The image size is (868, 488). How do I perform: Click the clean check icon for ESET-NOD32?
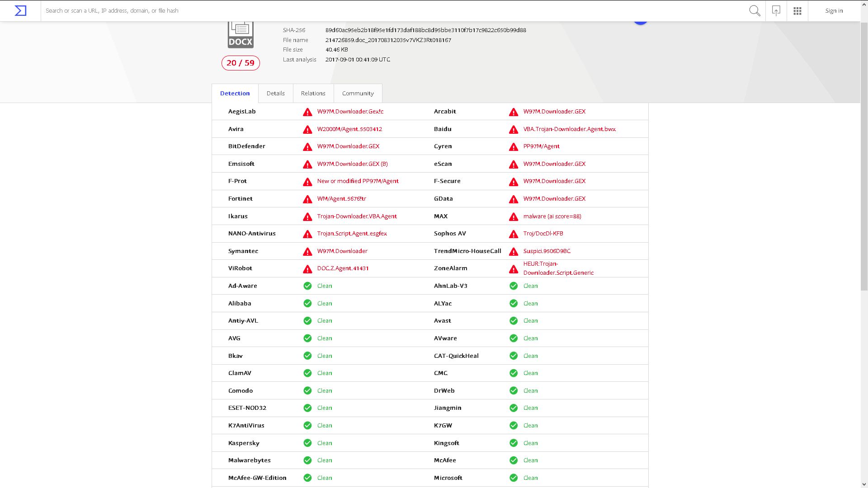point(307,408)
